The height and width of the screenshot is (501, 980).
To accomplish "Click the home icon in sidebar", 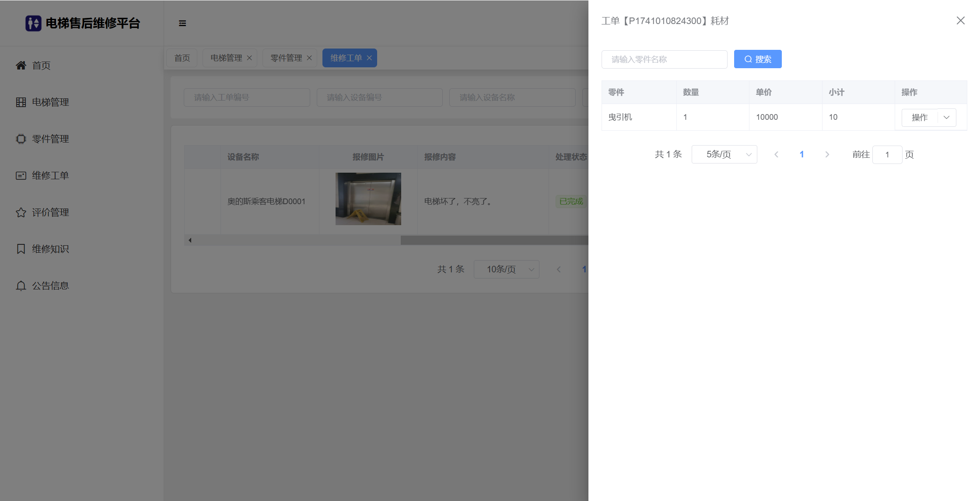I will (x=21, y=66).
